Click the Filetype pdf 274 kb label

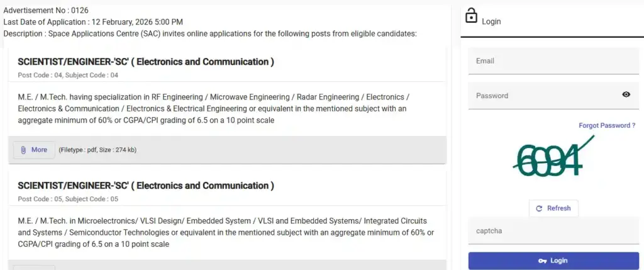97,150
